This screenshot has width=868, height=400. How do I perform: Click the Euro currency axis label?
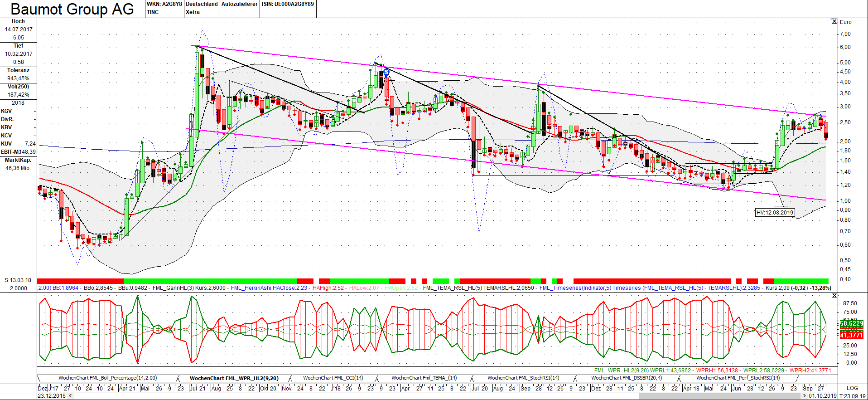pyautogui.click(x=846, y=22)
